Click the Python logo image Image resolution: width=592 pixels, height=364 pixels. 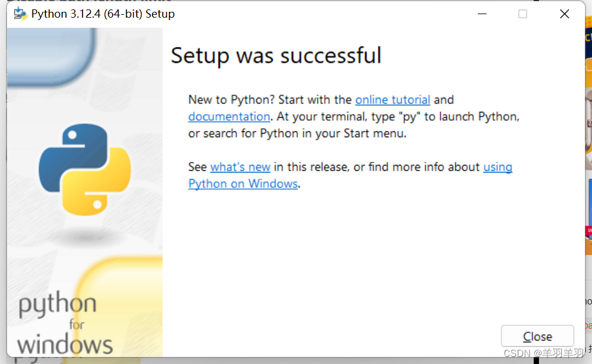point(85,170)
